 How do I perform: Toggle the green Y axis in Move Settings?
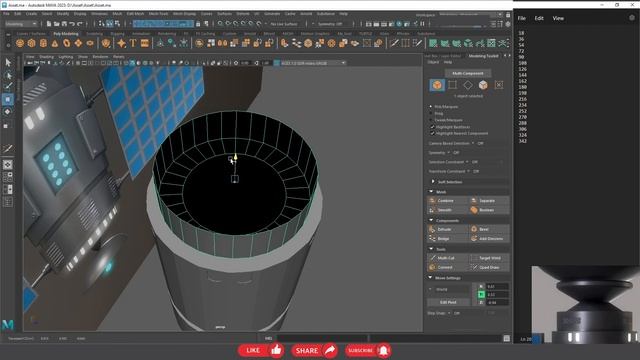(x=481, y=294)
